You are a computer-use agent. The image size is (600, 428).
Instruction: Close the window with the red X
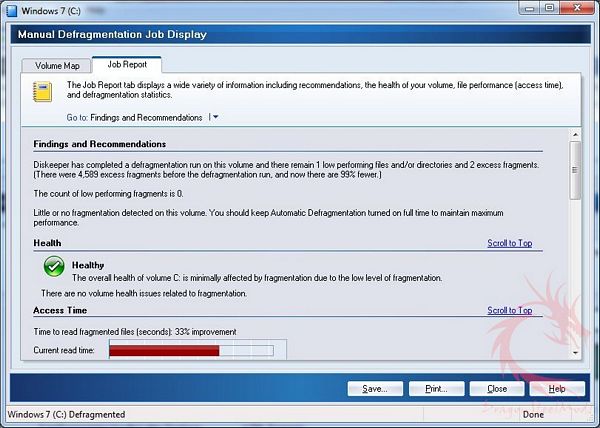tap(577, 8)
